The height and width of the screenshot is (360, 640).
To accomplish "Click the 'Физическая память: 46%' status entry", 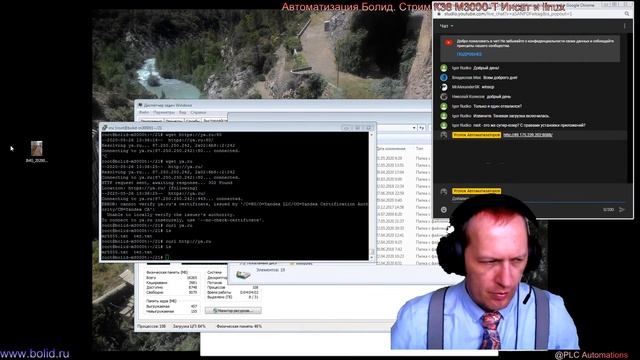I will click(239, 327).
